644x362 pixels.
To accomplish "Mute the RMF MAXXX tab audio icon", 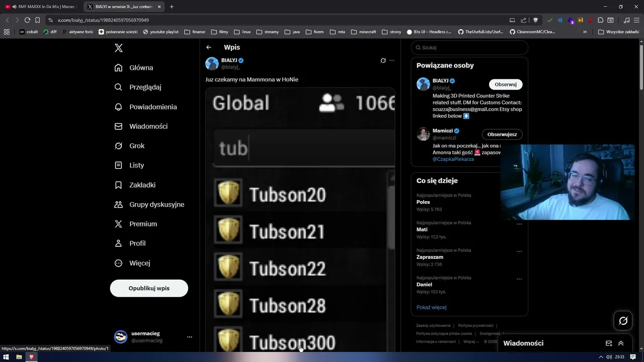I will [14, 7].
